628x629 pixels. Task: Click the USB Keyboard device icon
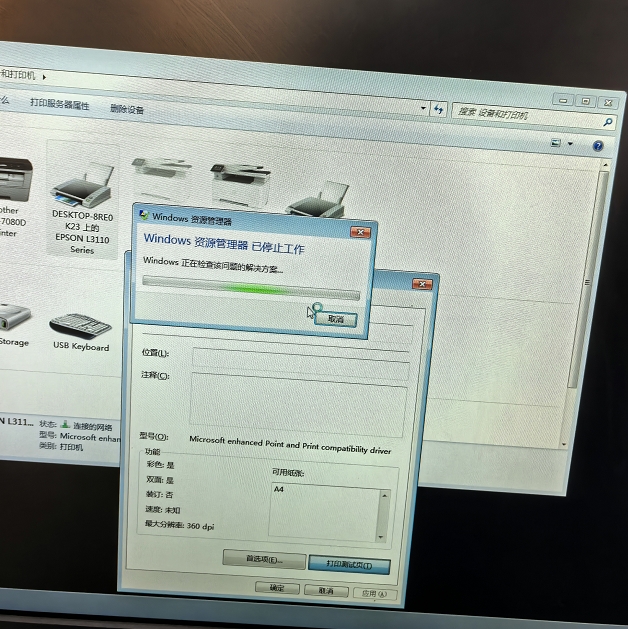point(81,326)
